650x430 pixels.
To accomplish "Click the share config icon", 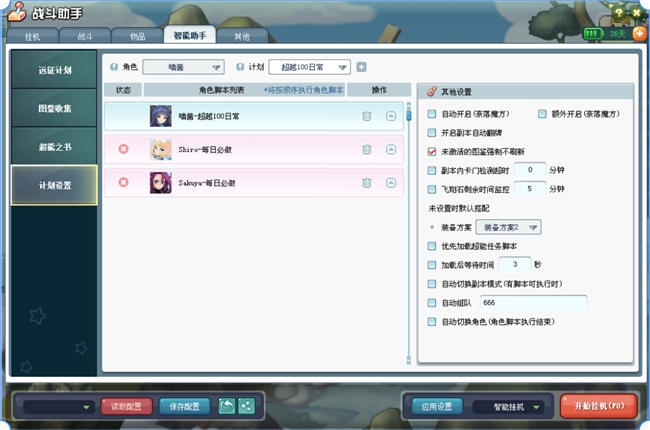I will [x=246, y=406].
